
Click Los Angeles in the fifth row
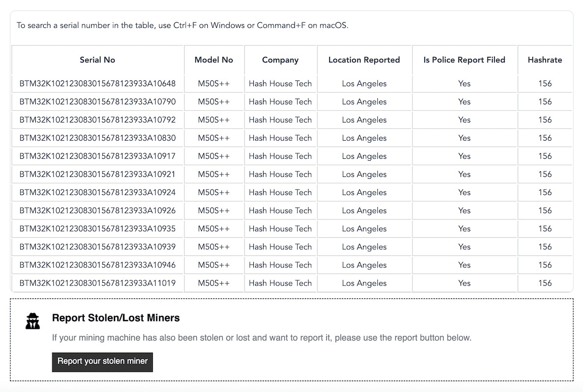click(364, 156)
